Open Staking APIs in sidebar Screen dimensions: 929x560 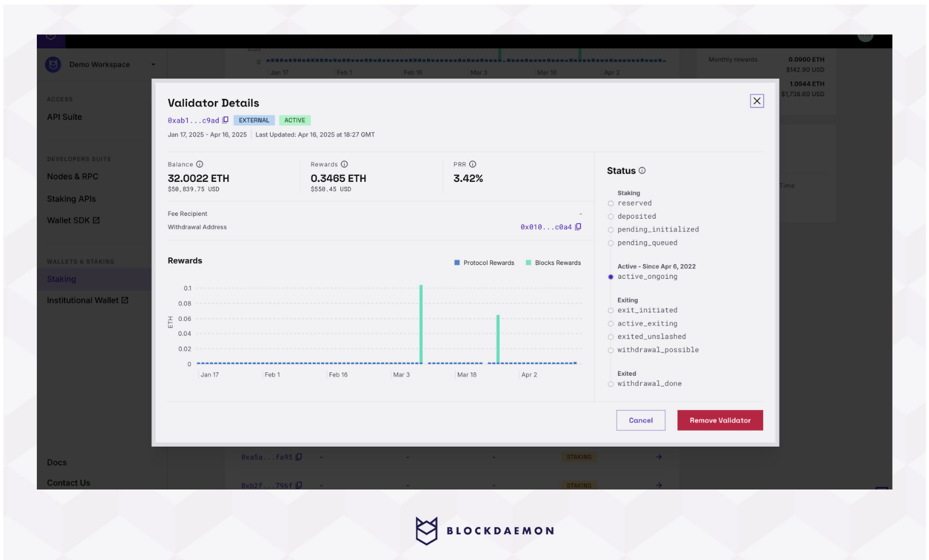coord(71,198)
